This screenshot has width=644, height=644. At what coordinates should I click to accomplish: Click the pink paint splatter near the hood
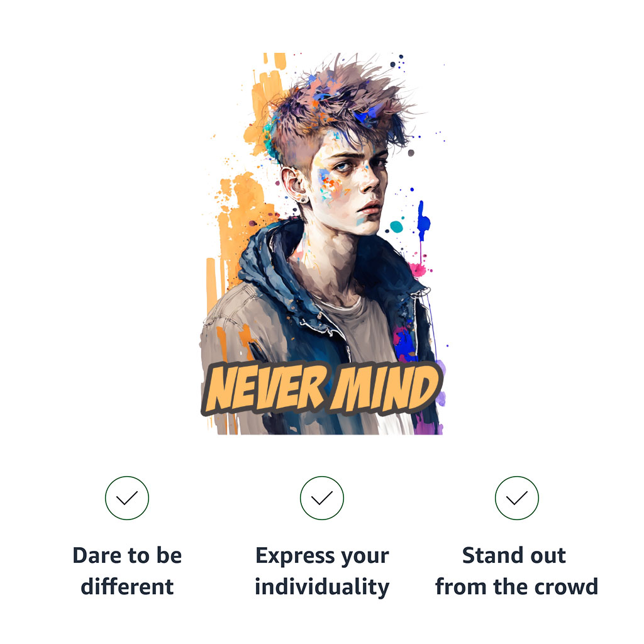click(x=418, y=269)
